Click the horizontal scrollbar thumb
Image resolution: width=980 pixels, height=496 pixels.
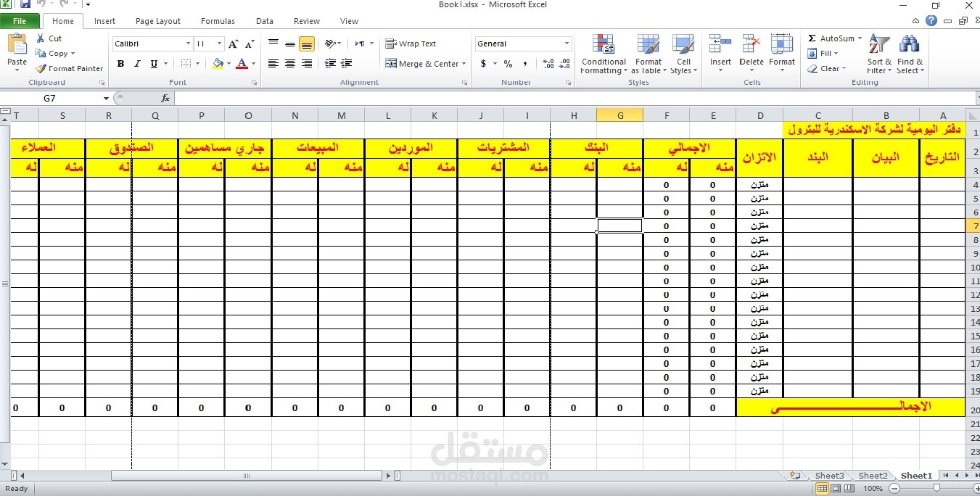pos(247,476)
